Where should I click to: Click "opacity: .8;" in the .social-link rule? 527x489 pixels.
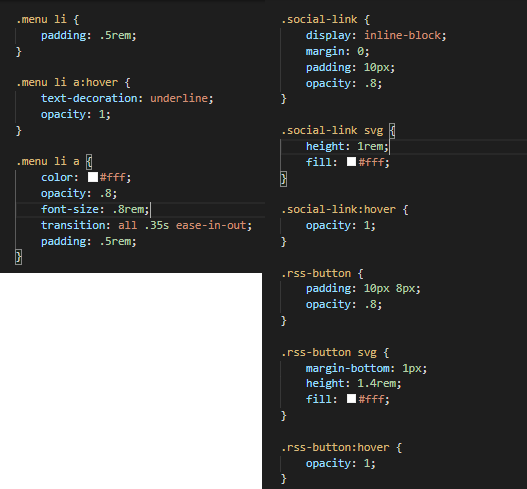coord(344,83)
